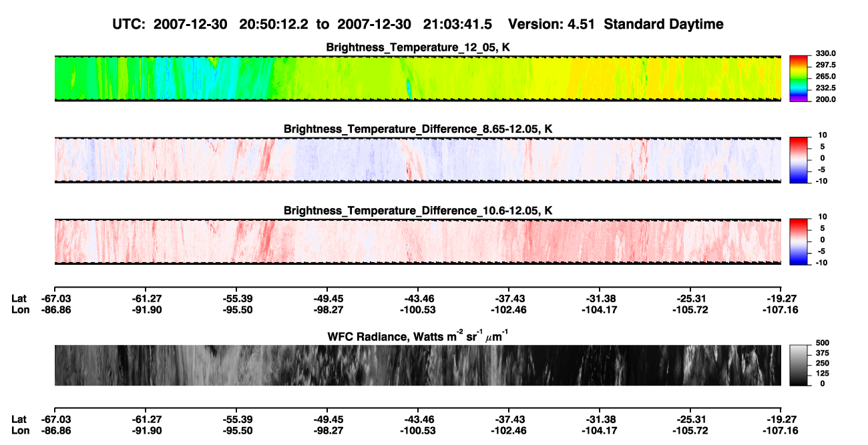Click the 'WFC Radiance' panel title
The image size is (868, 445).
pos(418,335)
